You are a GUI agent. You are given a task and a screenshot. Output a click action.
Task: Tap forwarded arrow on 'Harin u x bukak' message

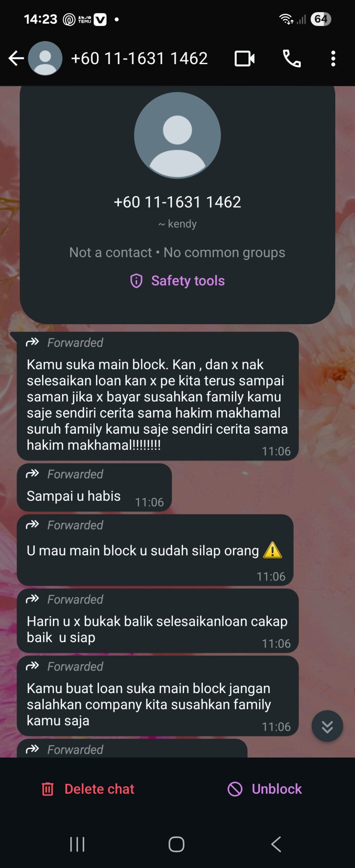tap(33, 599)
